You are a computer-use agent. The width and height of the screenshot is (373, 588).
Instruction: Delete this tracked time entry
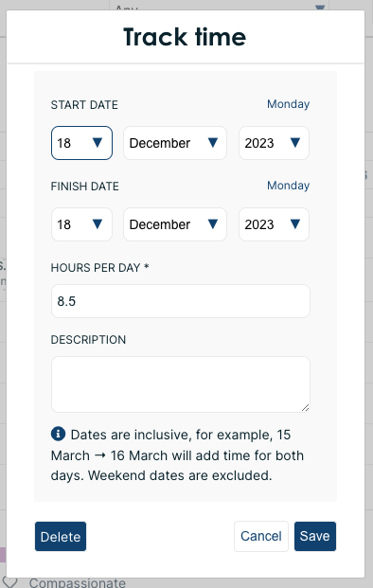coord(61,537)
